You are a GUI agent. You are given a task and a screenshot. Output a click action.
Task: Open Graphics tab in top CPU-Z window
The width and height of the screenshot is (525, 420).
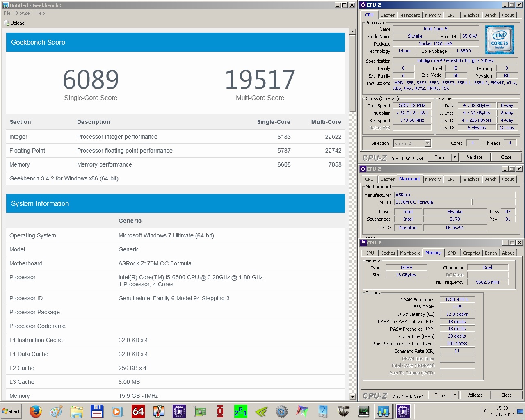point(471,15)
